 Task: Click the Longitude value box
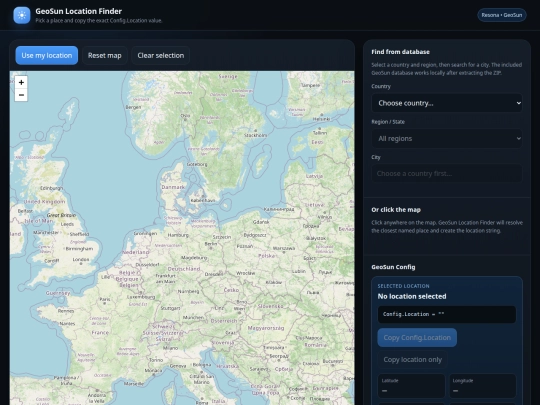(x=482, y=386)
